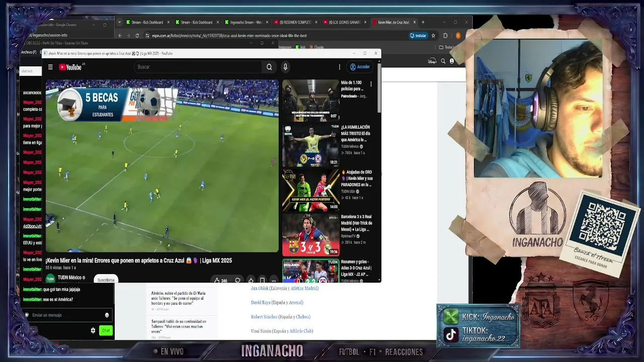644x362 pixels.
Task: Sign in with the Acceder button
Action: point(360,67)
